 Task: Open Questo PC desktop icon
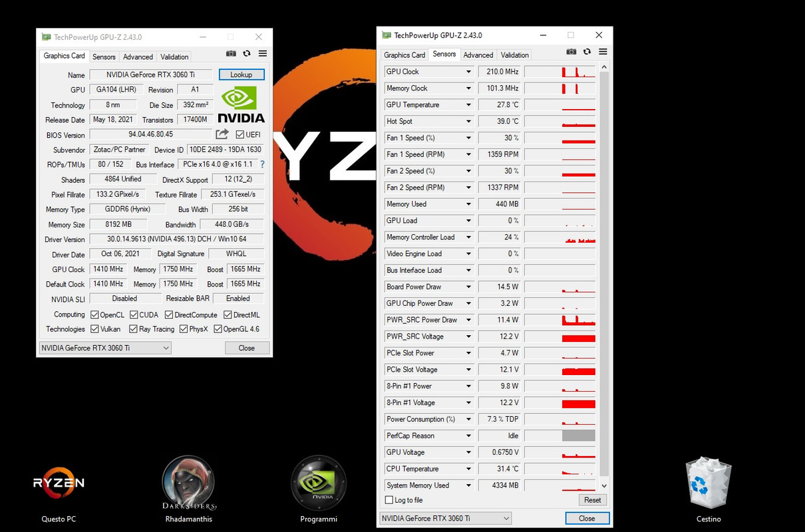tap(59, 491)
